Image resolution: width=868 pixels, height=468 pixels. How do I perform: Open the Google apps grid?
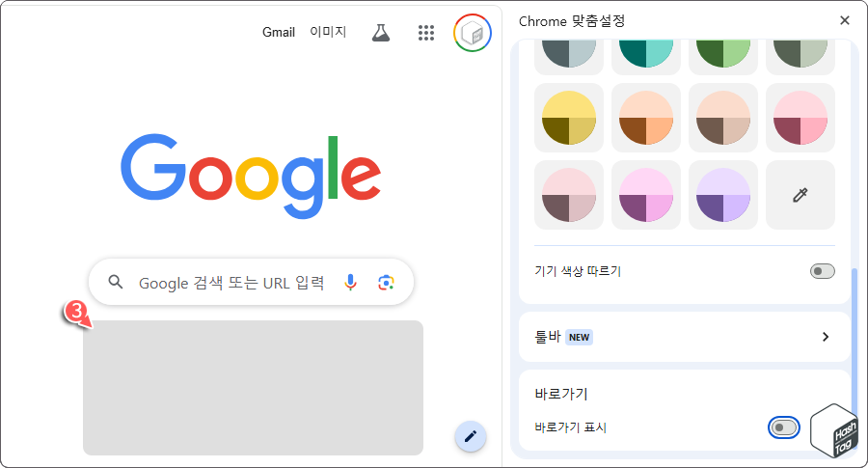click(425, 33)
